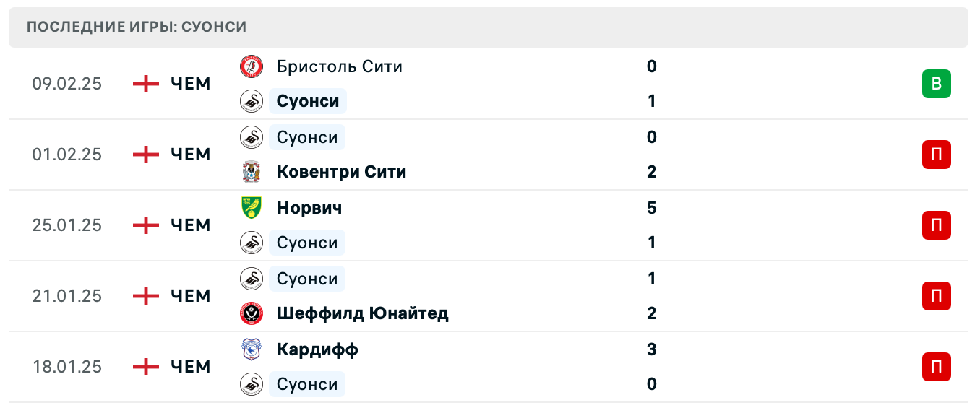
Task: Open the Шеффилд Юнайтед team link
Action: pyautogui.click(x=362, y=313)
